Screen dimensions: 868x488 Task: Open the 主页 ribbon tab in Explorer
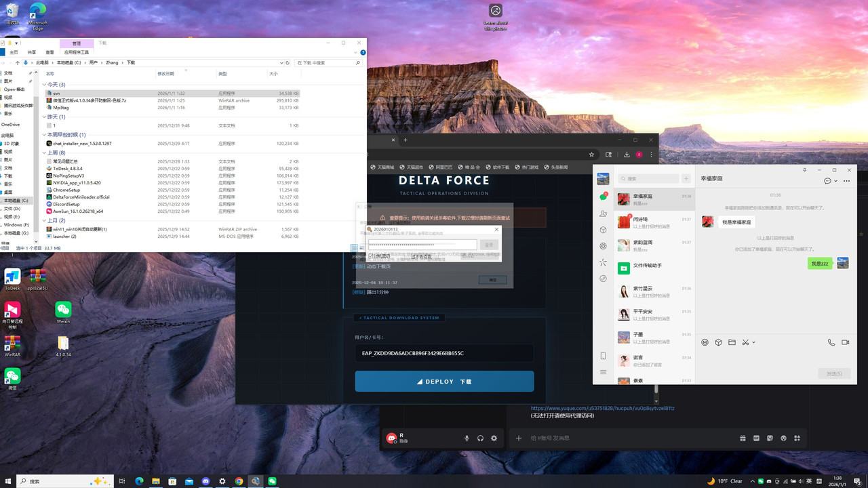pos(14,52)
